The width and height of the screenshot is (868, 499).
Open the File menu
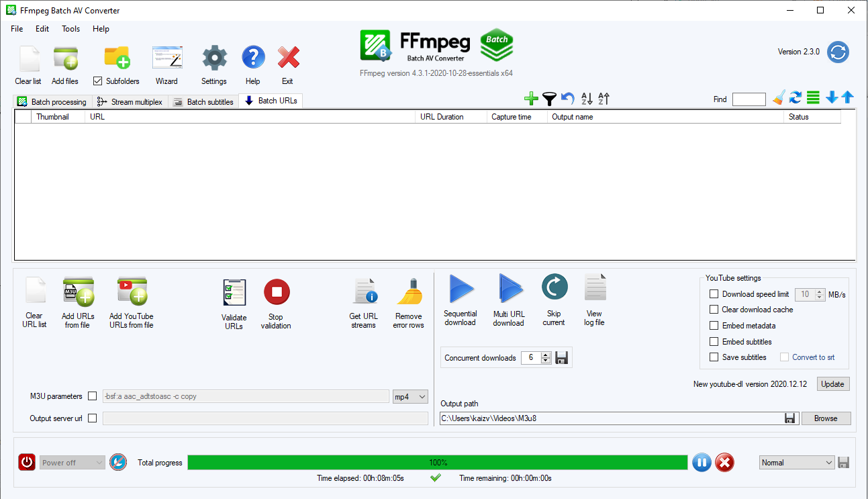(17, 29)
